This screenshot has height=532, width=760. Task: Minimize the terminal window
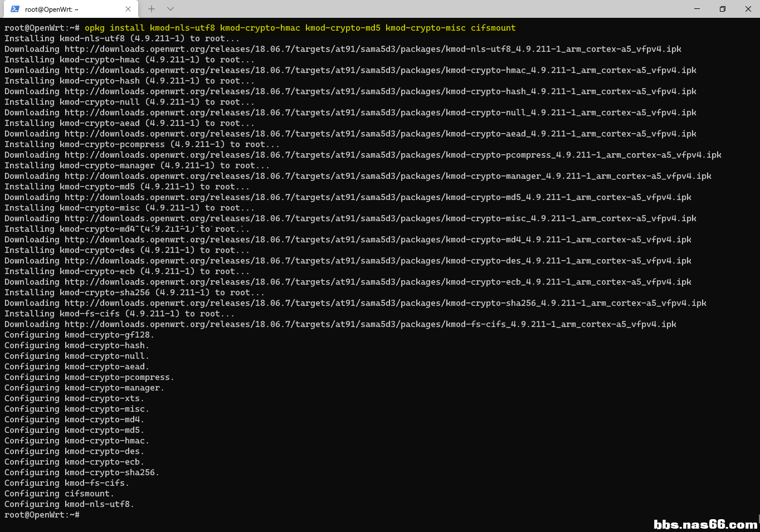click(696, 9)
